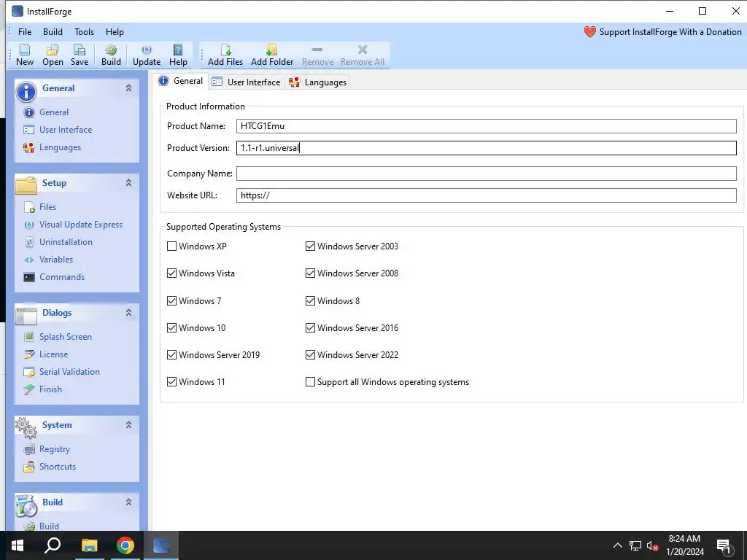The width and height of the screenshot is (747, 560).
Task: Uncheck Windows 8 support
Action: tap(310, 301)
